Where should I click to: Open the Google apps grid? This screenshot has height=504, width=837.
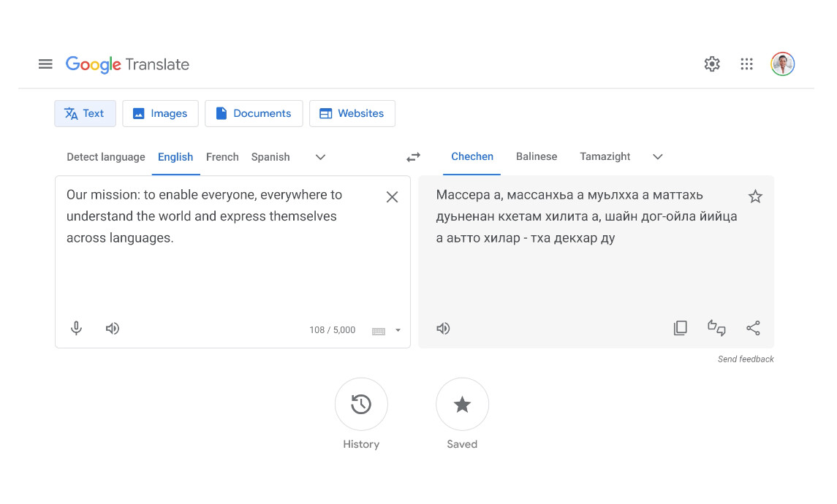[746, 64]
